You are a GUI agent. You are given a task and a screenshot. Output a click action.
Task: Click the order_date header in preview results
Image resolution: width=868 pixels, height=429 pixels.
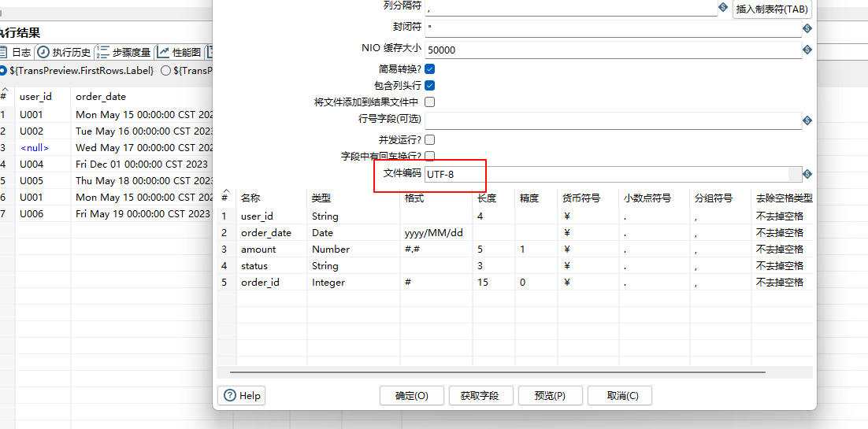pos(142,96)
